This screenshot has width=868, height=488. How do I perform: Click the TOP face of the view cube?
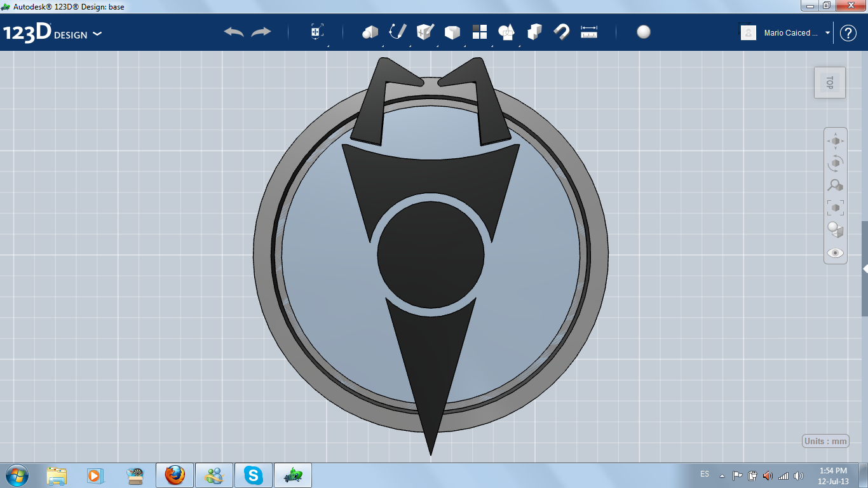pyautogui.click(x=830, y=83)
